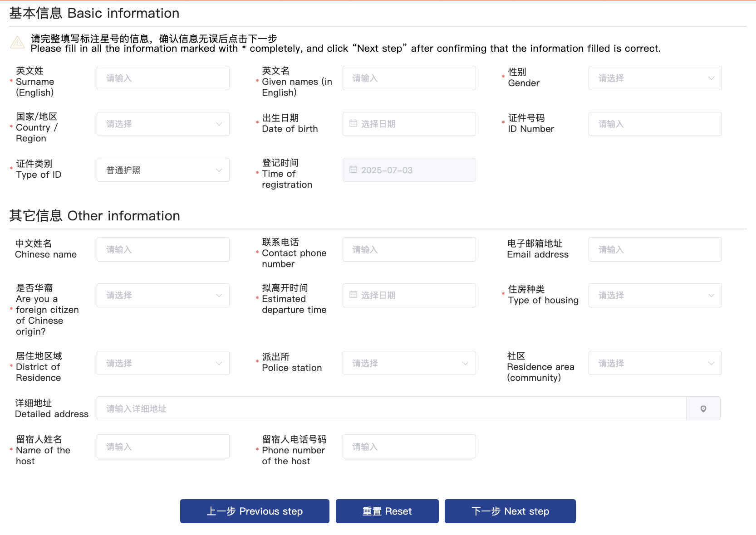The height and width of the screenshot is (535, 756).
Task: Open the Police station dropdown
Action: coord(409,363)
